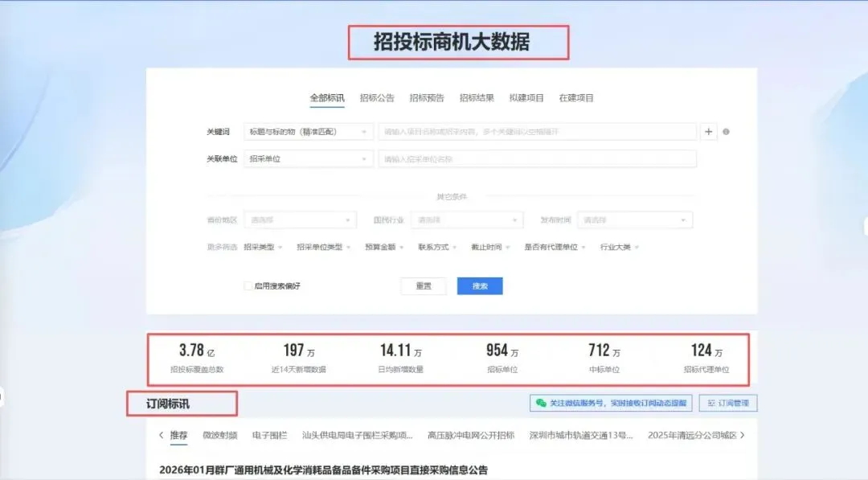Image resolution: width=868 pixels, height=480 pixels.
Task: Select the 汕头供电局电子围栏采购项 tab
Action: pos(357,435)
